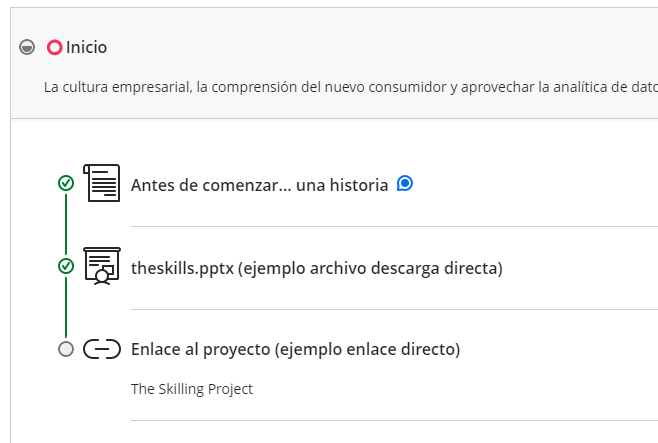Click the green checkmark for theskills.pptx
The image size is (658, 443).
(66, 266)
